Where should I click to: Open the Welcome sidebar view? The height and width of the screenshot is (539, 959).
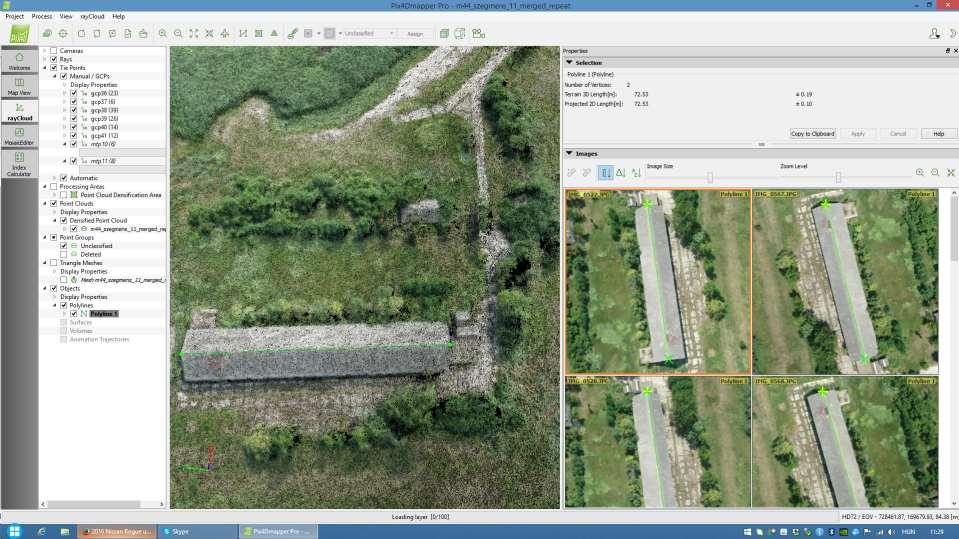pyautogui.click(x=19, y=61)
